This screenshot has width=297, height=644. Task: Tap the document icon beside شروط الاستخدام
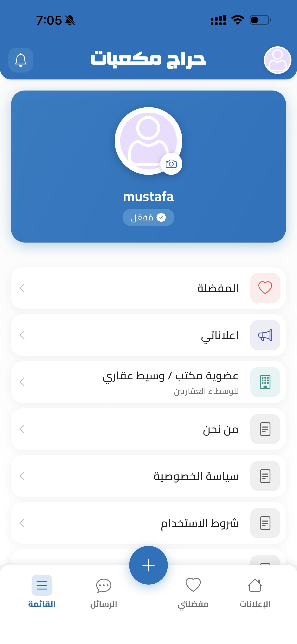[265, 523]
